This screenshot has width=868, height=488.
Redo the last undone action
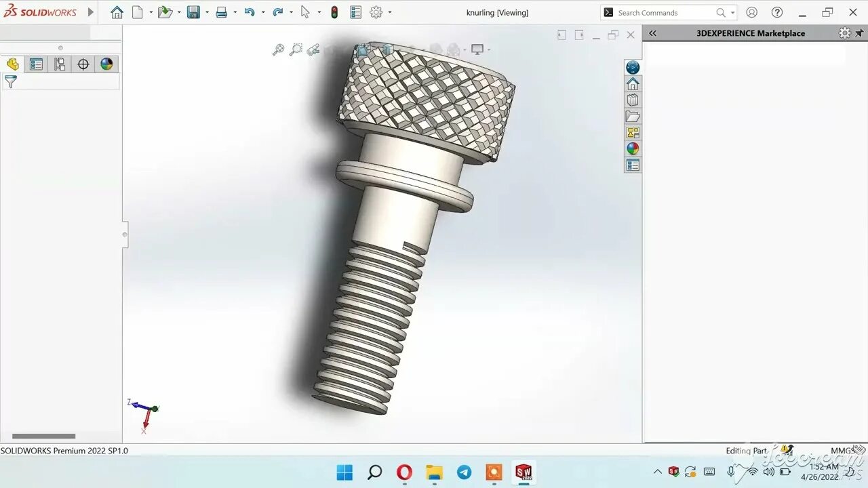277,12
